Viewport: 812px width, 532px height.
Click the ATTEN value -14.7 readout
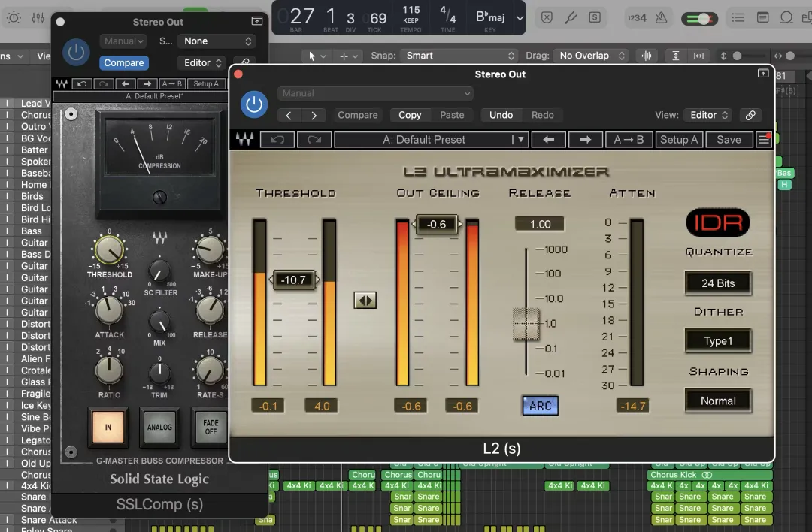pyautogui.click(x=632, y=407)
